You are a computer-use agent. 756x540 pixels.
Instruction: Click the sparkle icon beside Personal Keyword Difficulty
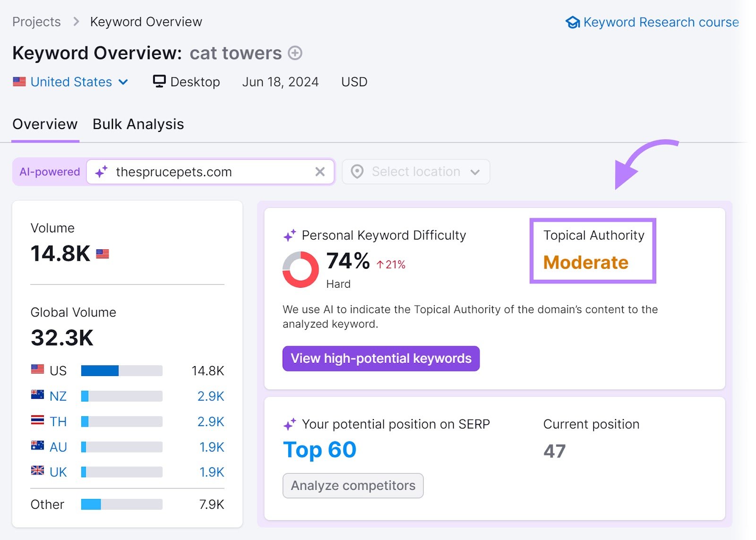click(290, 235)
